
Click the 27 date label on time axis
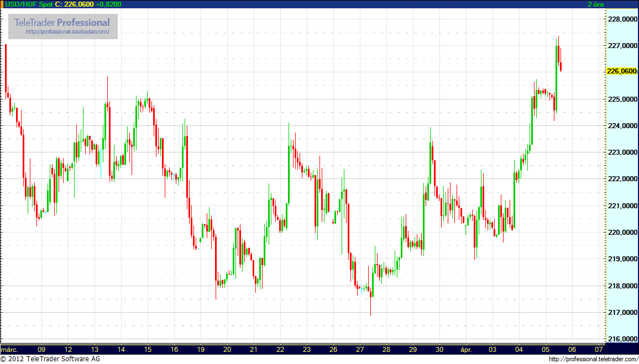360,349
